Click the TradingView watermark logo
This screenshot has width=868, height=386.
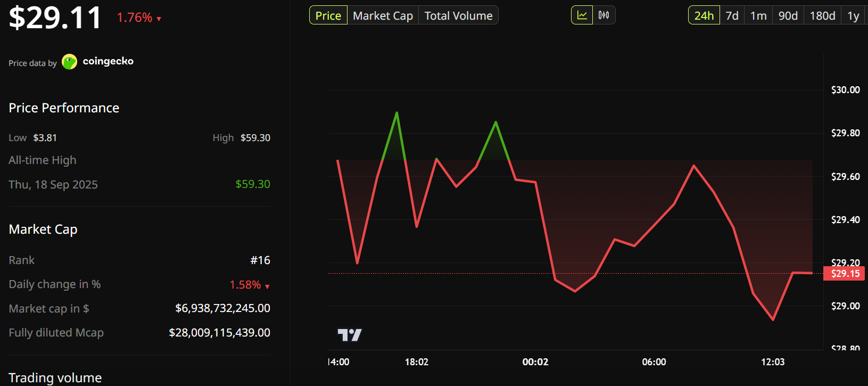(351, 334)
